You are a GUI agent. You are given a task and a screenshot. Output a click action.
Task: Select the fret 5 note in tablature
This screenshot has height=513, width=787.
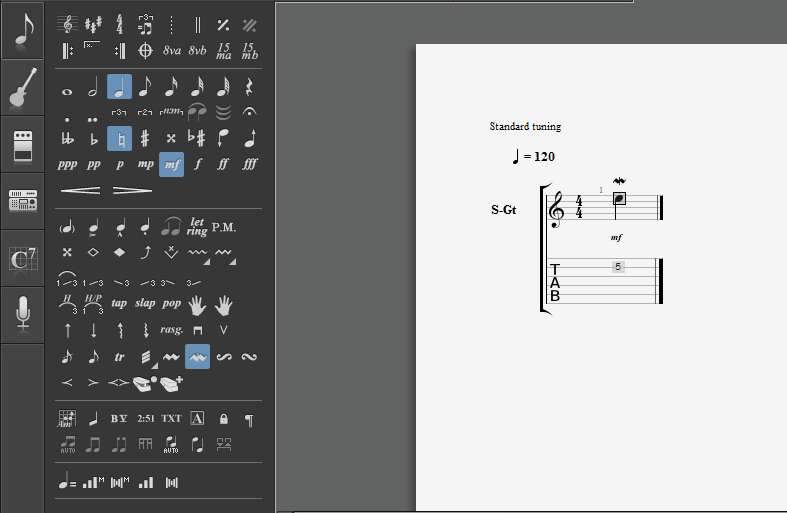click(619, 266)
